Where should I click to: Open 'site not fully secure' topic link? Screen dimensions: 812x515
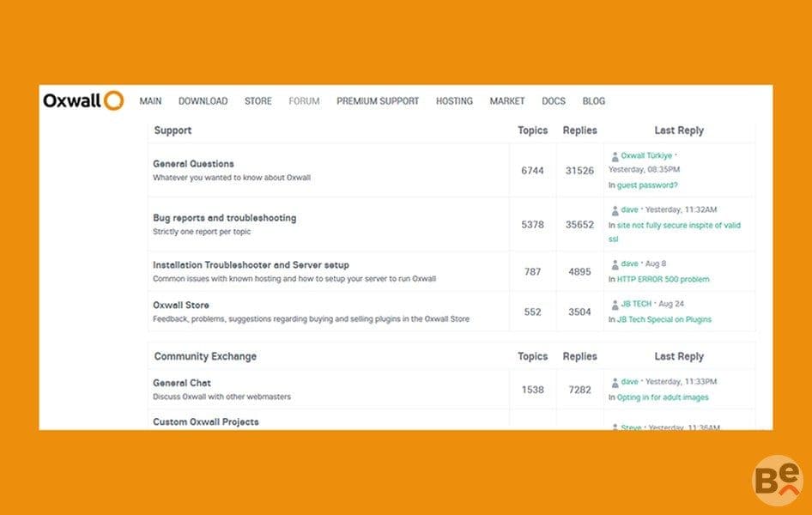click(x=675, y=232)
